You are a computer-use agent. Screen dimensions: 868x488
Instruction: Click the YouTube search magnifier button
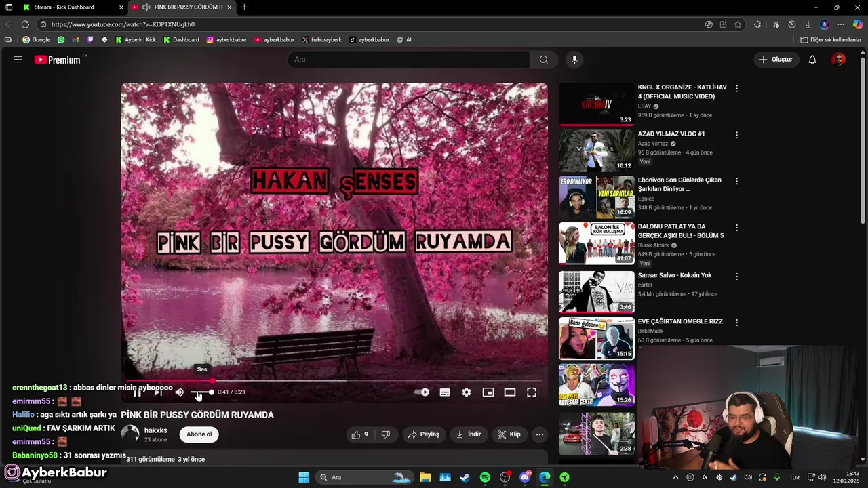coord(544,60)
